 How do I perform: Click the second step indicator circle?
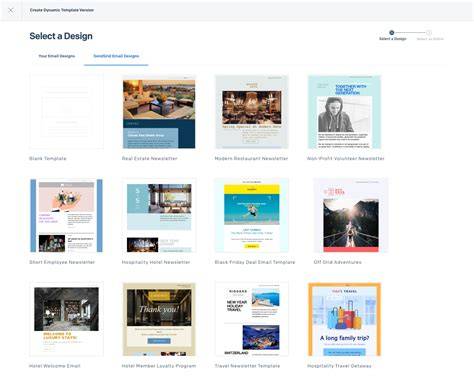429,33
